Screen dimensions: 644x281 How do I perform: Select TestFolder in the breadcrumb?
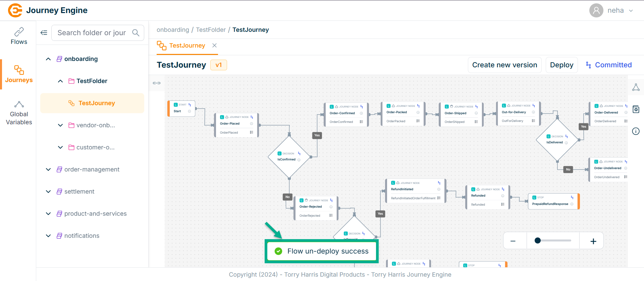click(211, 30)
